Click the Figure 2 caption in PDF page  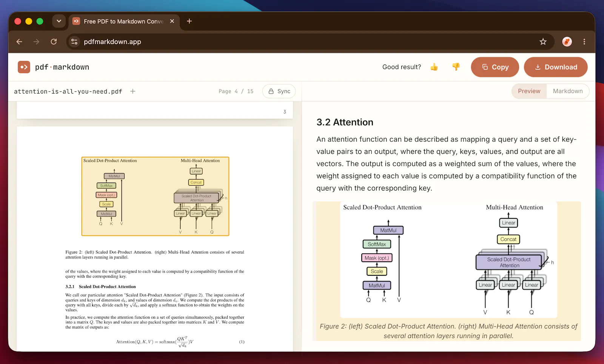pos(155,255)
